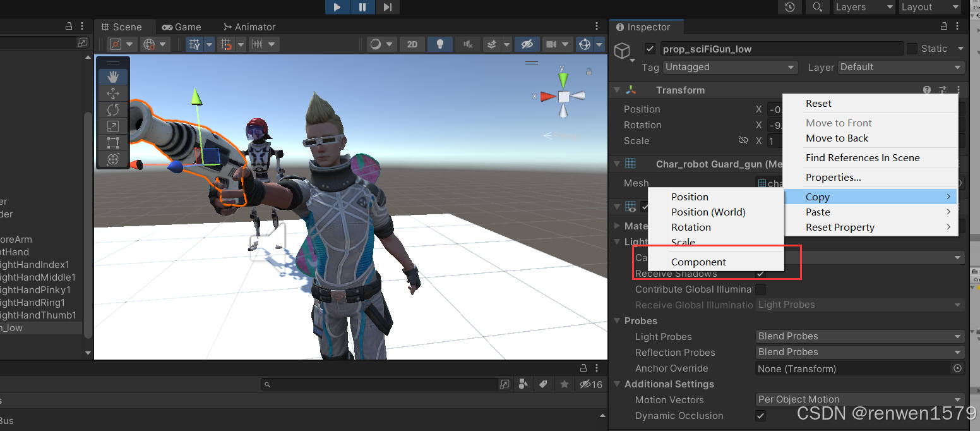Screen dimensions: 980x431
Task: Toggle grid visibility icon in Scene toolbar
Action: [194, 44]
